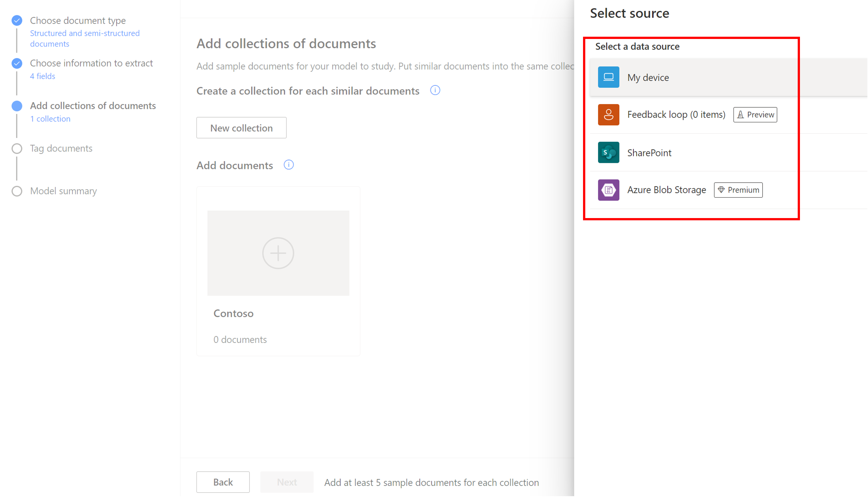Select the My device data source icon
868x500 pixels.
[608, 77]
